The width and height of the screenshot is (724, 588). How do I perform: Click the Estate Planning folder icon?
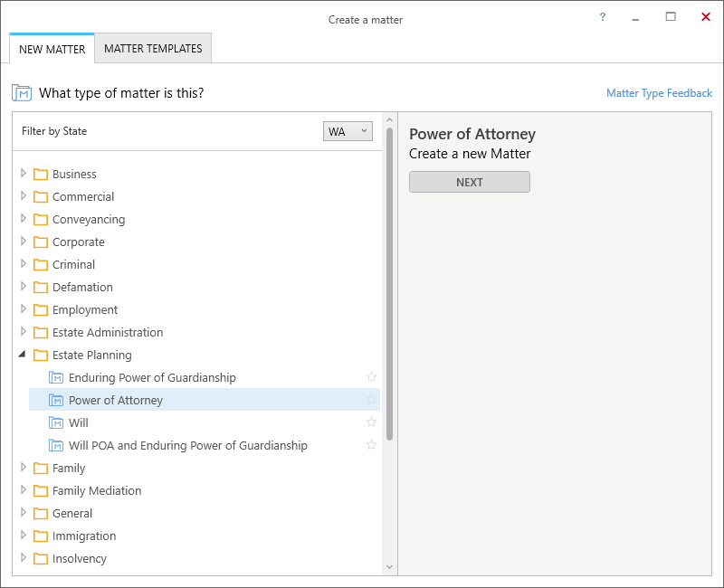[41, 355]
